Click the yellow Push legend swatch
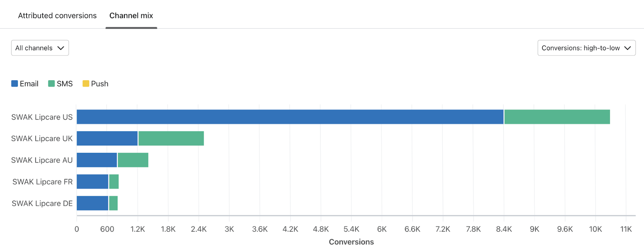Screen dimensions: 644x250 (85, 83)
